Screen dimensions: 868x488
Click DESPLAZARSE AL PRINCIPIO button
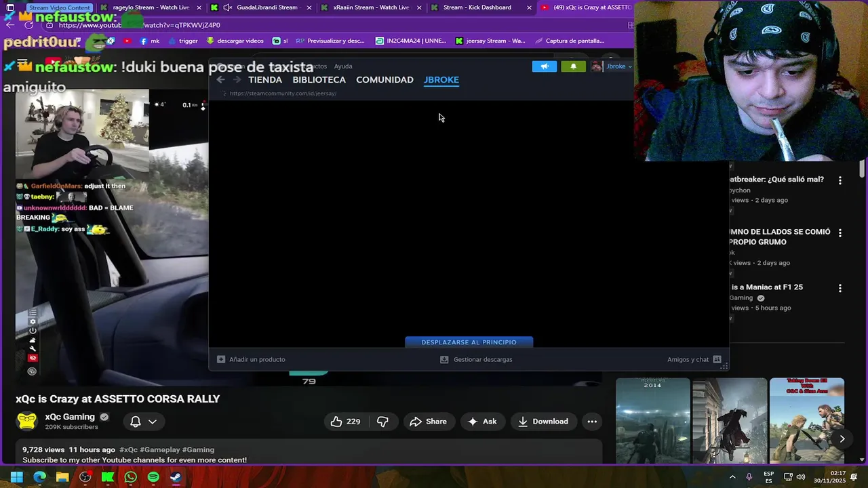click(x=469, y=342)
